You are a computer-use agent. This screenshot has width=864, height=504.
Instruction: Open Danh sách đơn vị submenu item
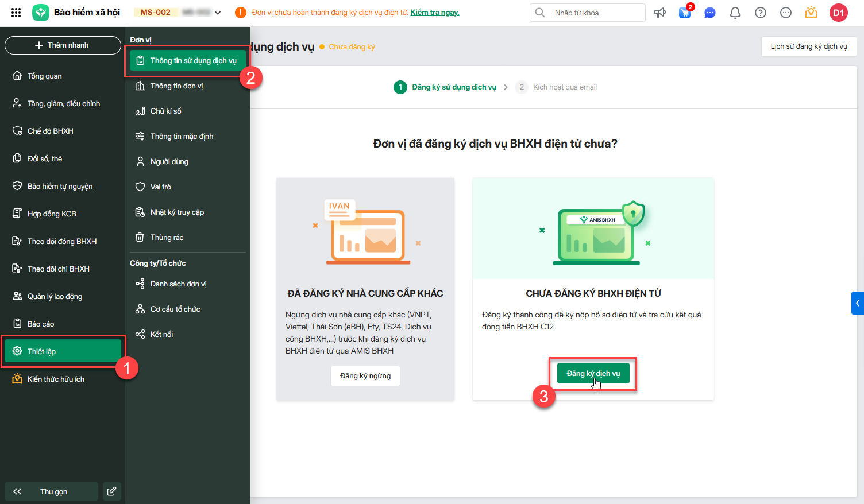tap(188, 284)
